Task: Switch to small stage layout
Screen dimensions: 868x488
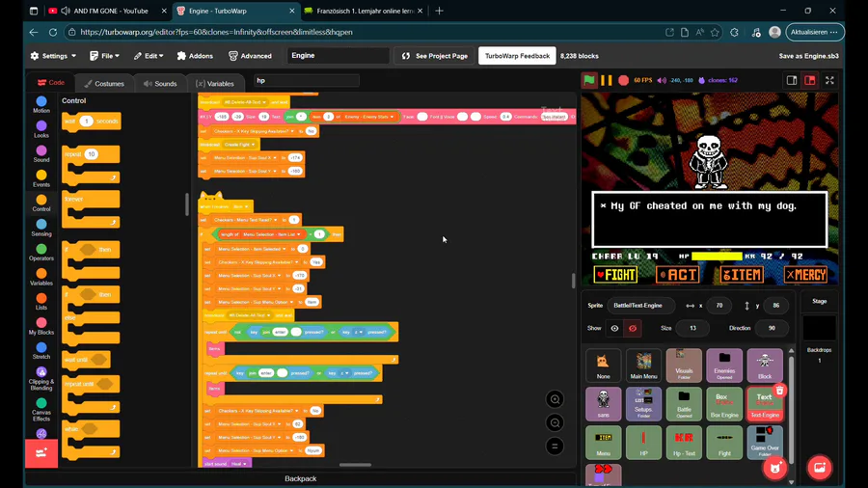Action: [x=792, y=80]
